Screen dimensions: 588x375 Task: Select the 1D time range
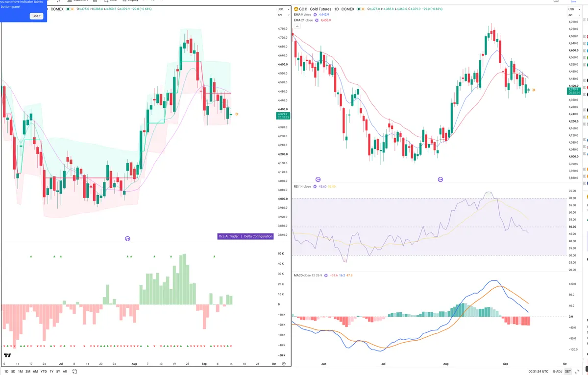[6, 372]
